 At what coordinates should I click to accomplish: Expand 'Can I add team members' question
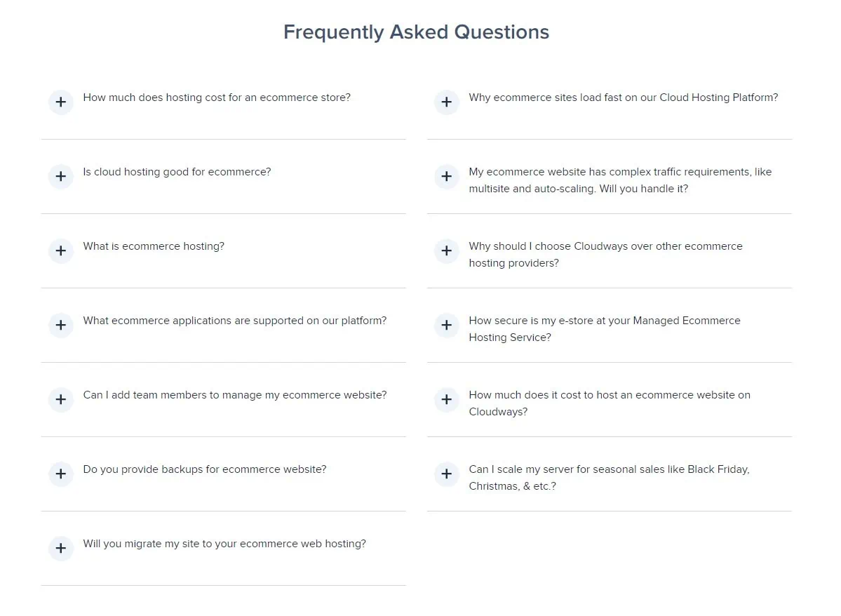61,399
